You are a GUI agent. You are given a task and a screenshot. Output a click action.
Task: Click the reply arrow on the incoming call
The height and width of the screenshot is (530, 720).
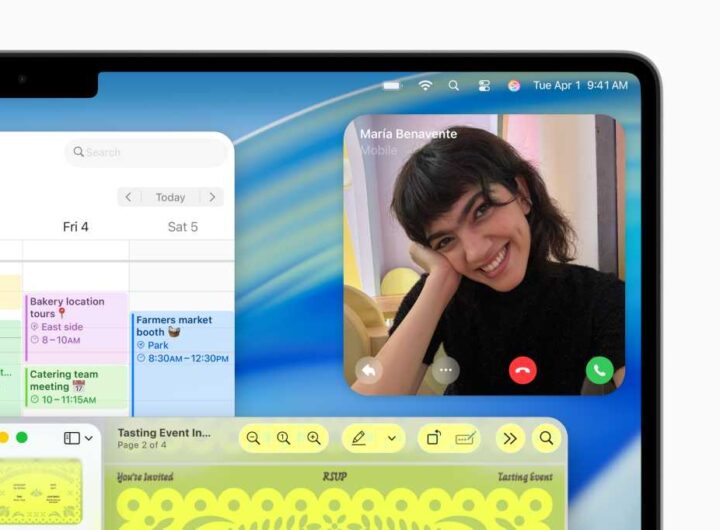[x=369, y=370]
